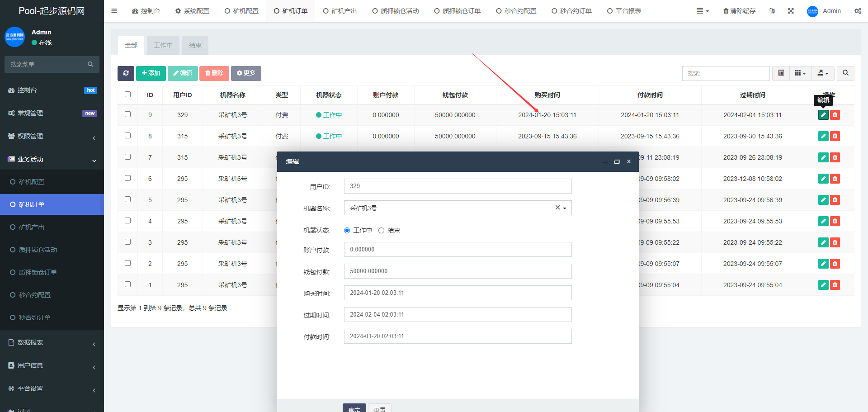Click the hamburger menu toggle icon
This screenshot has height=412, width=868.
[x=114, y=11]
